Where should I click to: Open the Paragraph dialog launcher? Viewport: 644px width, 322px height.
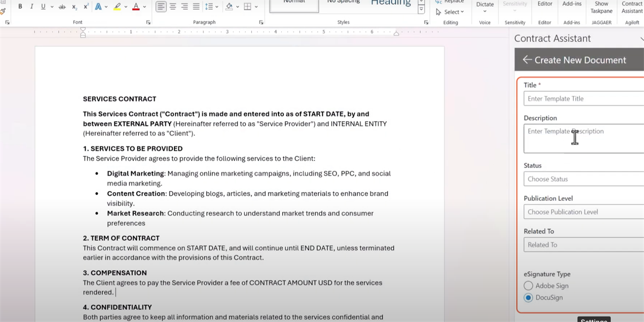(261, 23)
